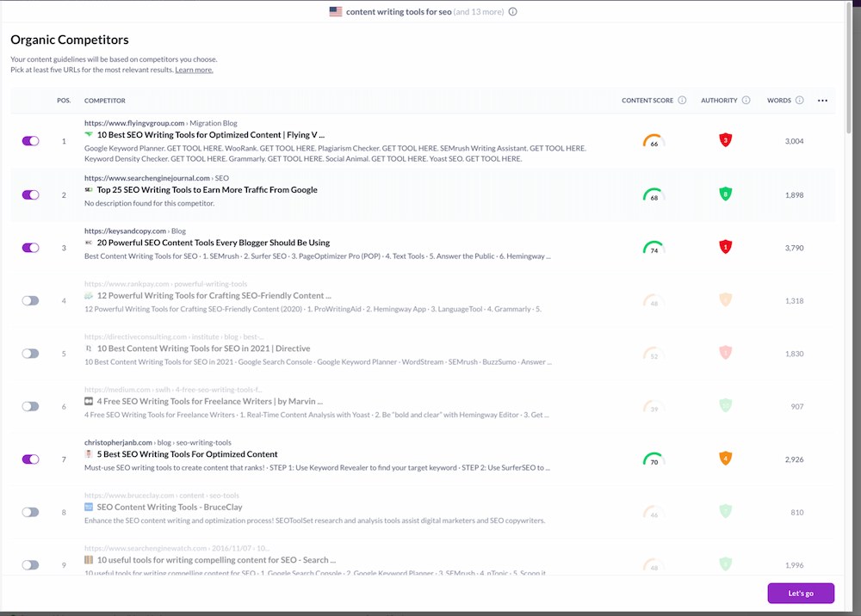This screenshot has height=616, width=861.
Task: Sort by the Content Score column header
Action: [647, 101]
